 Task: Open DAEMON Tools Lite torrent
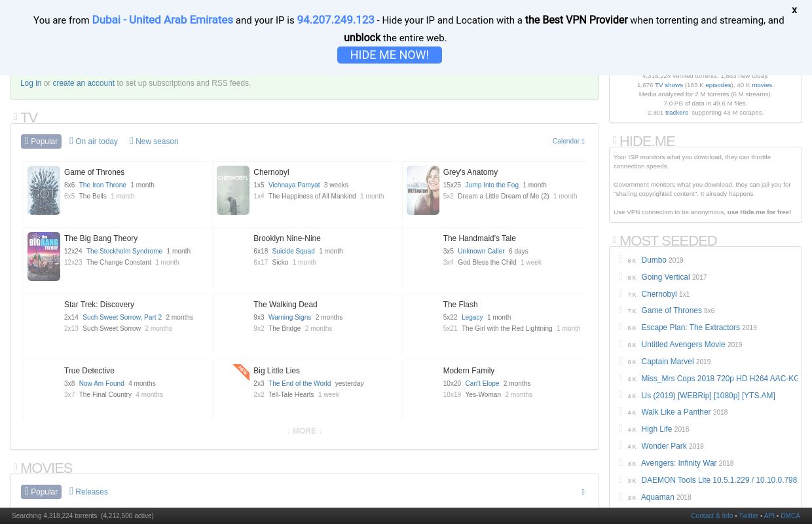pyautogui.click(x=719, y=480)
